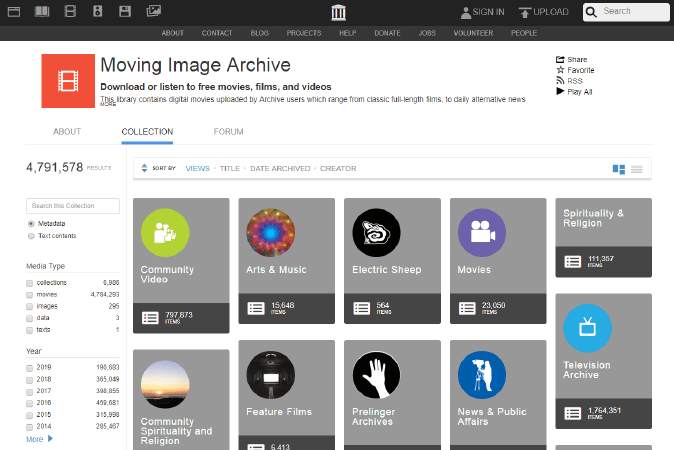
Task: Open the Video film-strip icon in top bar
Action: coord(70,11)
